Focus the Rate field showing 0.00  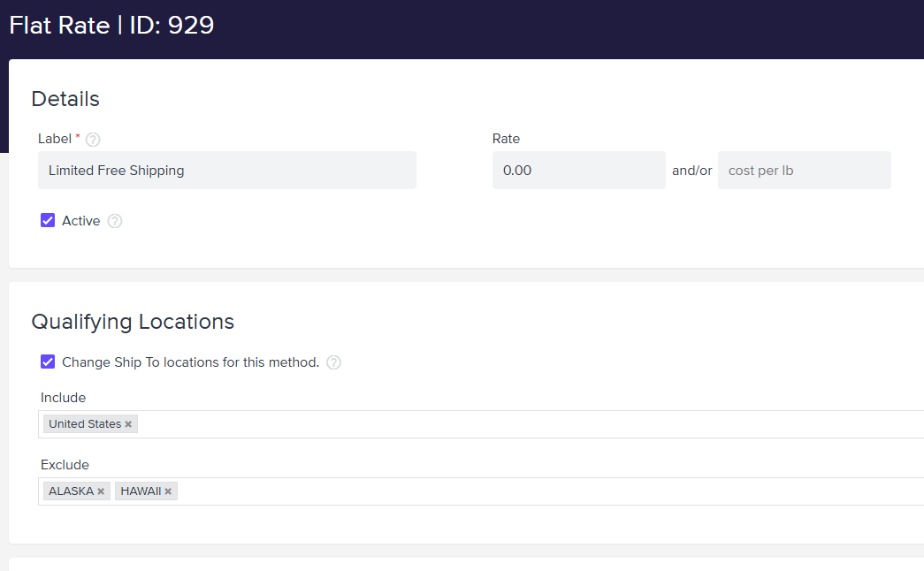tap(578, 171)
